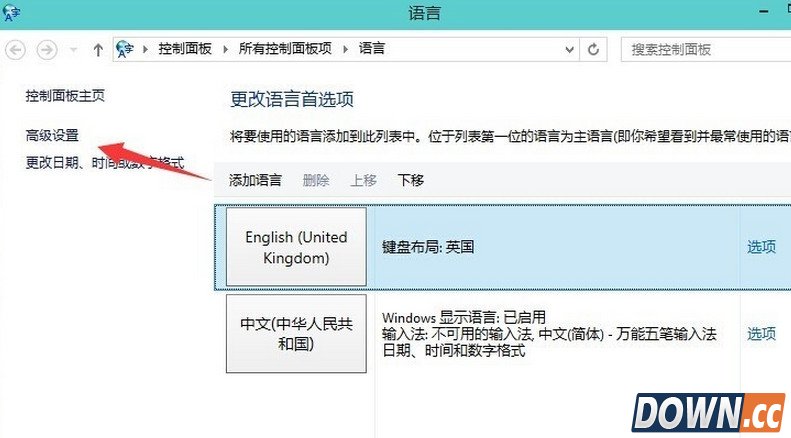Screen dimensions: 791x438
Task: Expand the address bar history dropdown
Action: pos(570,49)
